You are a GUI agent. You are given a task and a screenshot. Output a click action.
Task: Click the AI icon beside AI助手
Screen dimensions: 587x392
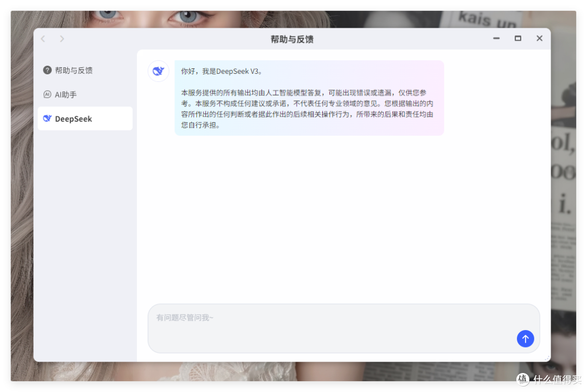point(47,94)
